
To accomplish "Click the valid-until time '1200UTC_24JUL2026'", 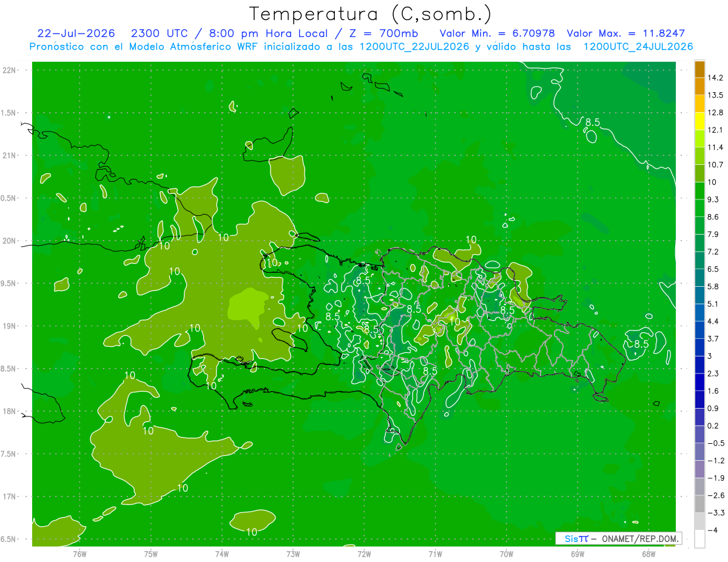I will [x=638, y=47].
